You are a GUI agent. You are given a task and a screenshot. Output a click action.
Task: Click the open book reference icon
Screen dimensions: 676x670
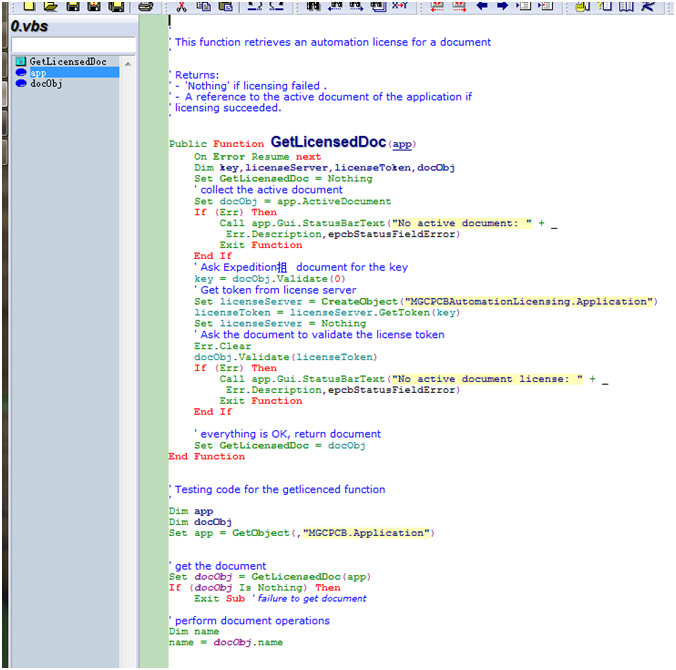pyautogui.click(x=626, y=6)
